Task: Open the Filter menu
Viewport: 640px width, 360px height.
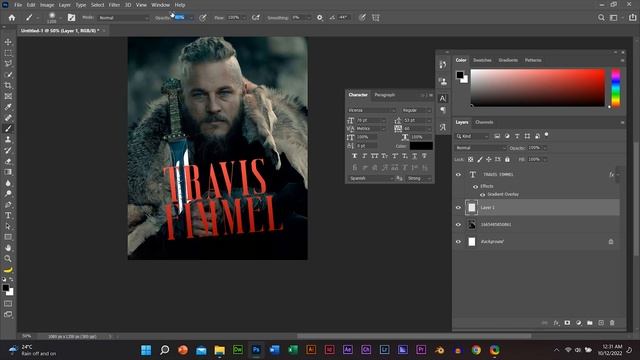Action: point(114,5)
